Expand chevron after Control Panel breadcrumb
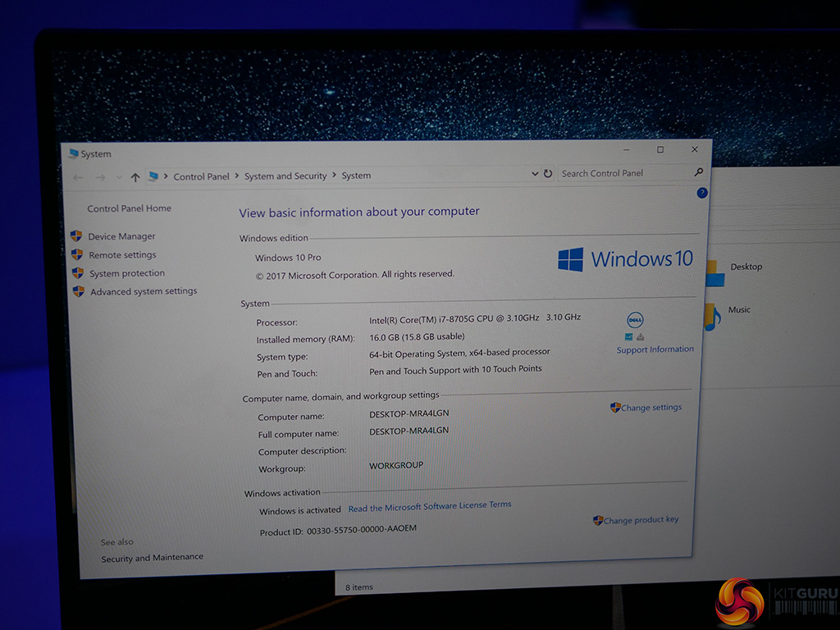The height and width of the screenshot is (630, 840). (x=237, y=176)
